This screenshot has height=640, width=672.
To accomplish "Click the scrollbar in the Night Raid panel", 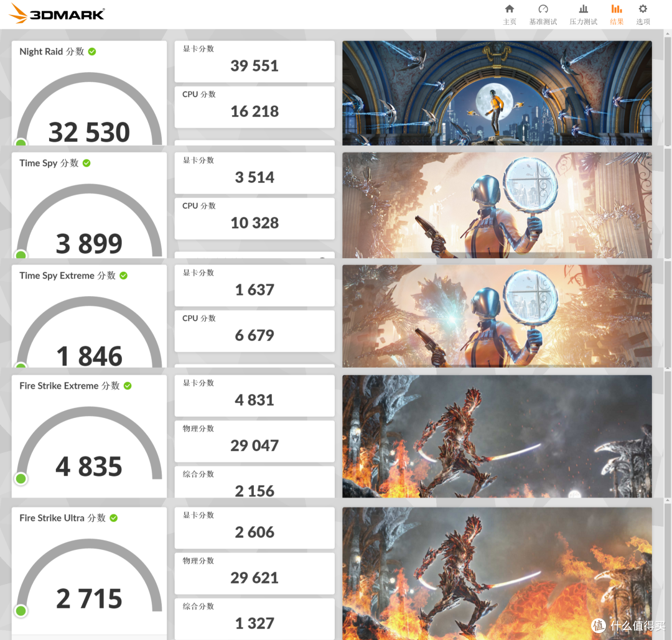I will coord(667,90).
